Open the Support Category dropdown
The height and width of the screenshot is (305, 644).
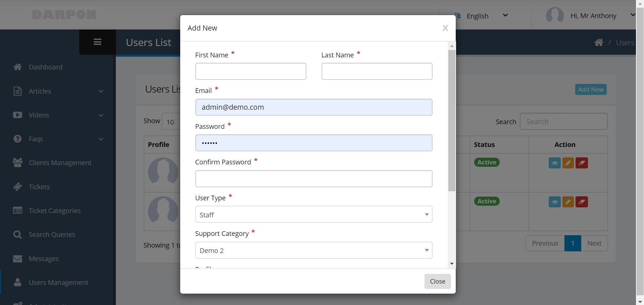(313, 250)
